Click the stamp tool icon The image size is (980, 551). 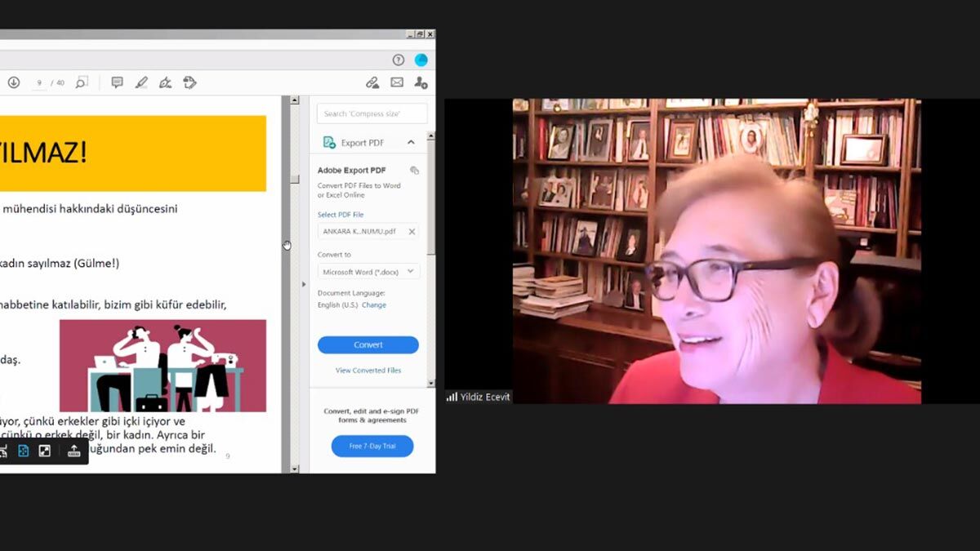[189, 82]
